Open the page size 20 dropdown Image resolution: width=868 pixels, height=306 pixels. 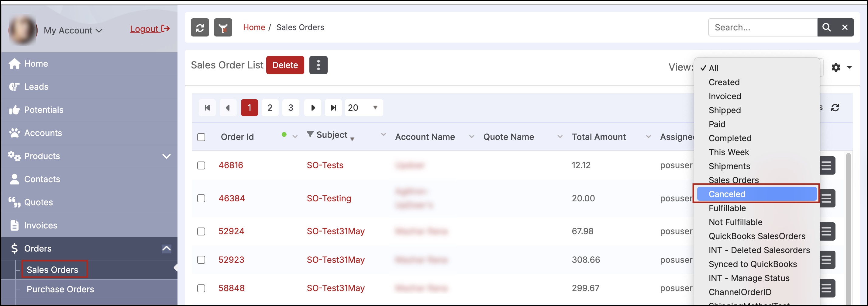364,108
